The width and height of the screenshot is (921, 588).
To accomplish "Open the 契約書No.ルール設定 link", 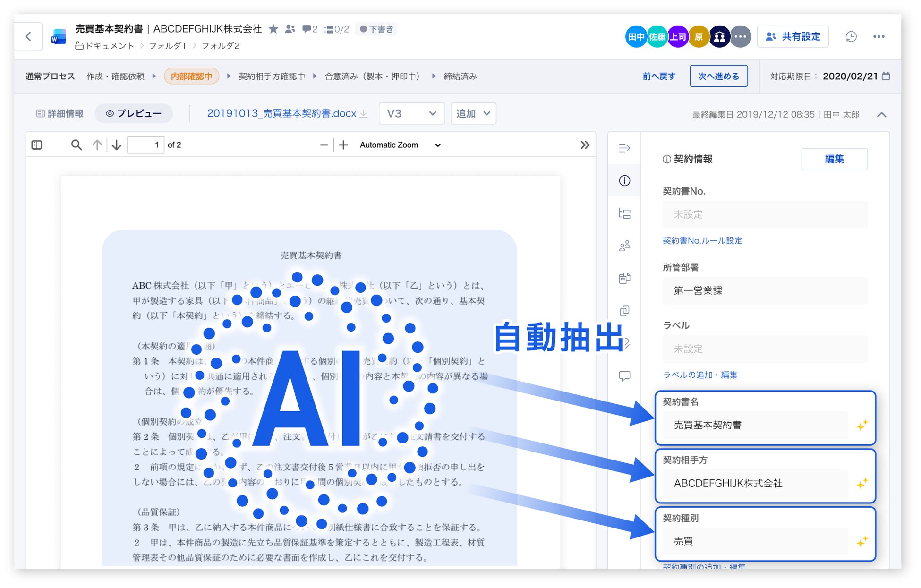I will pos(702,240).
